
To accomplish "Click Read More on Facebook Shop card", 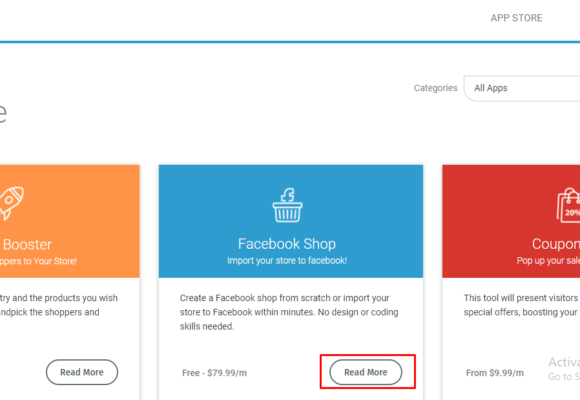I will point(365,372).
